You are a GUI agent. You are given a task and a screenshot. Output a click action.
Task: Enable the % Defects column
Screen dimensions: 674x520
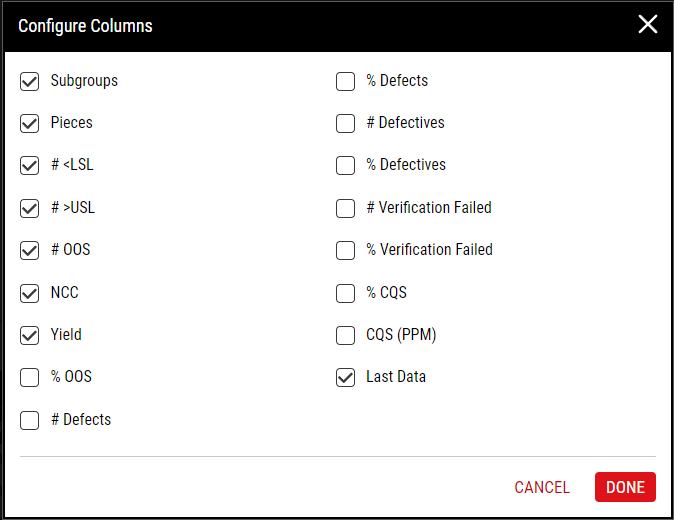click(345, 81)
